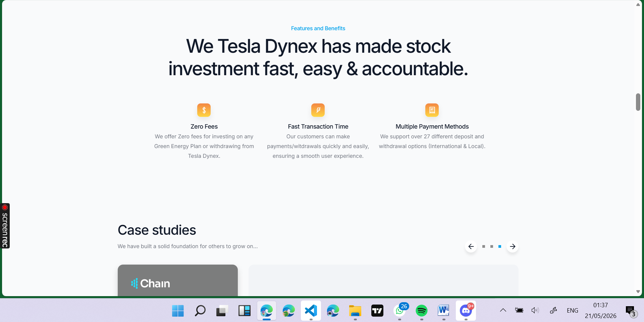Click the page scrollbar thumb
644x322 pixels.
(x=638, y=102)
